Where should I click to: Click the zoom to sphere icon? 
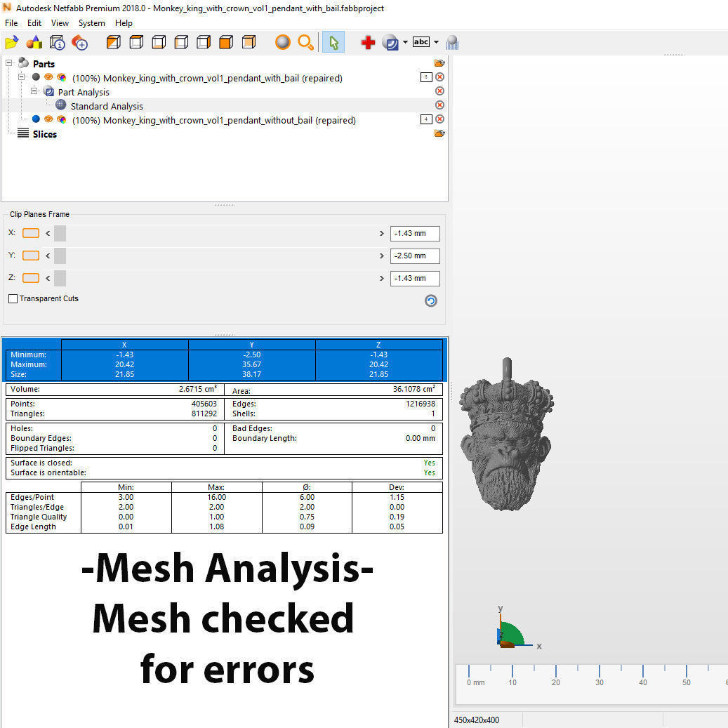pyautogui.click(x=283, y=42)
